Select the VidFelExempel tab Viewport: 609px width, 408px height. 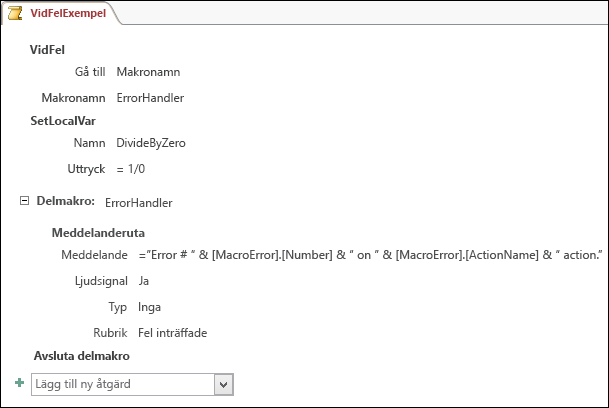click(x=62, y=13)
